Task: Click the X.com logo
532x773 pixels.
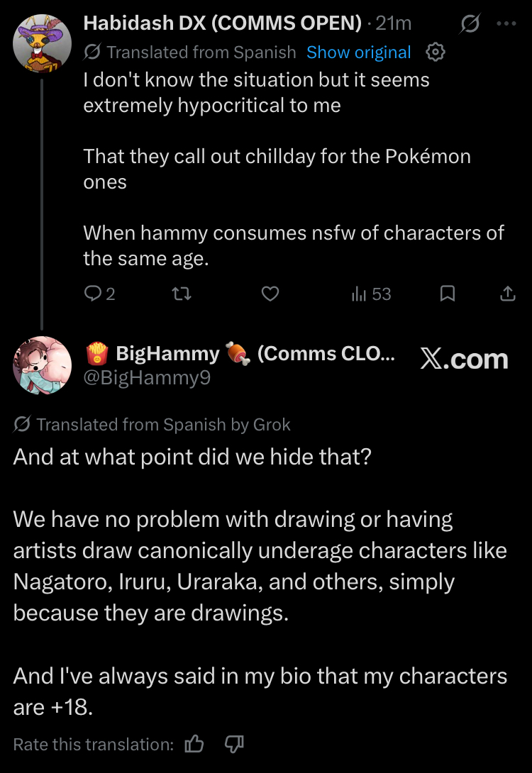Action: (464, 360)
